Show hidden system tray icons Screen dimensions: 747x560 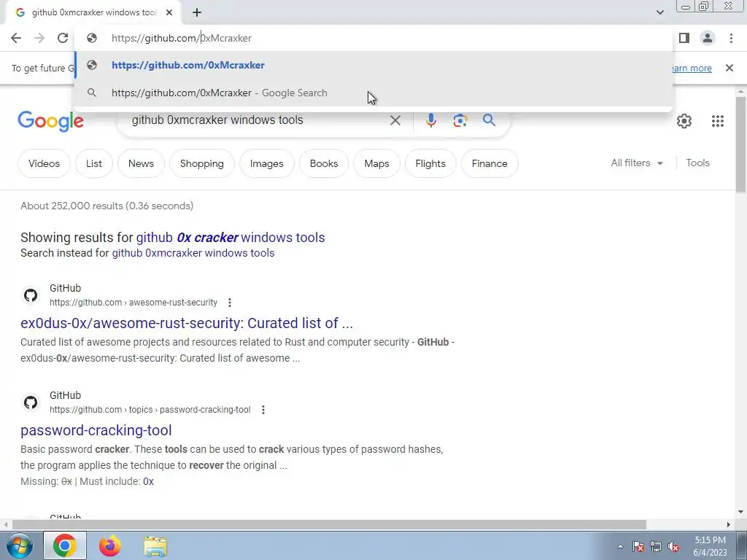coord(620,546)
